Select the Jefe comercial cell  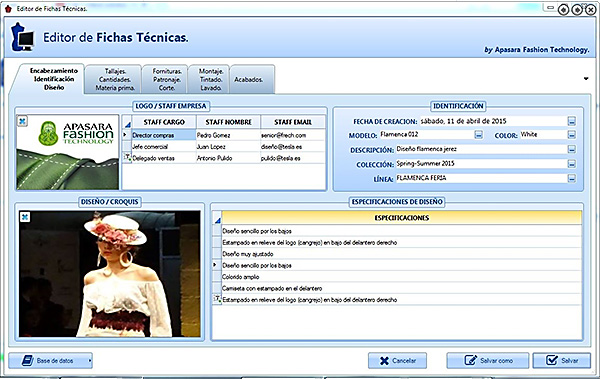point(164,147)
